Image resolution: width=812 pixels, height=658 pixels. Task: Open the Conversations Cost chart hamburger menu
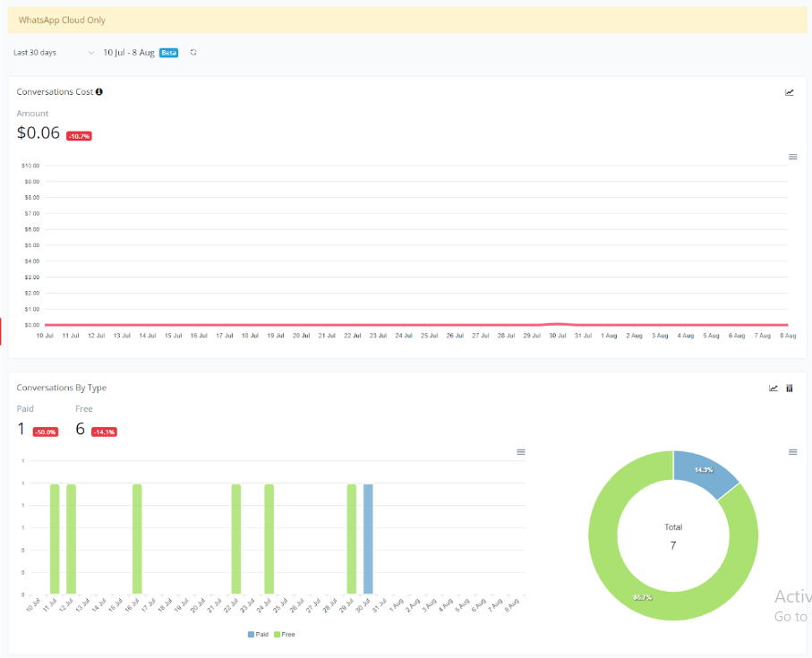[x=792, y=157]
